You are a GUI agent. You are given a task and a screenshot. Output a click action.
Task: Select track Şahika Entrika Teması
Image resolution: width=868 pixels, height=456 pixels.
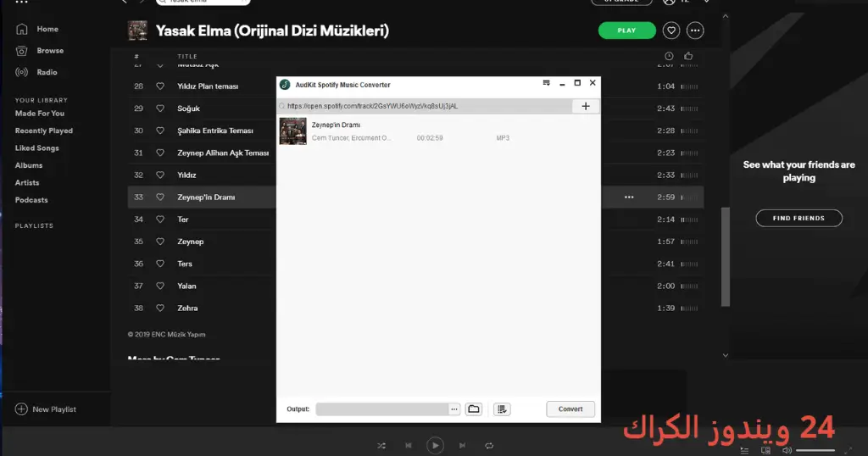click(214, 131)
